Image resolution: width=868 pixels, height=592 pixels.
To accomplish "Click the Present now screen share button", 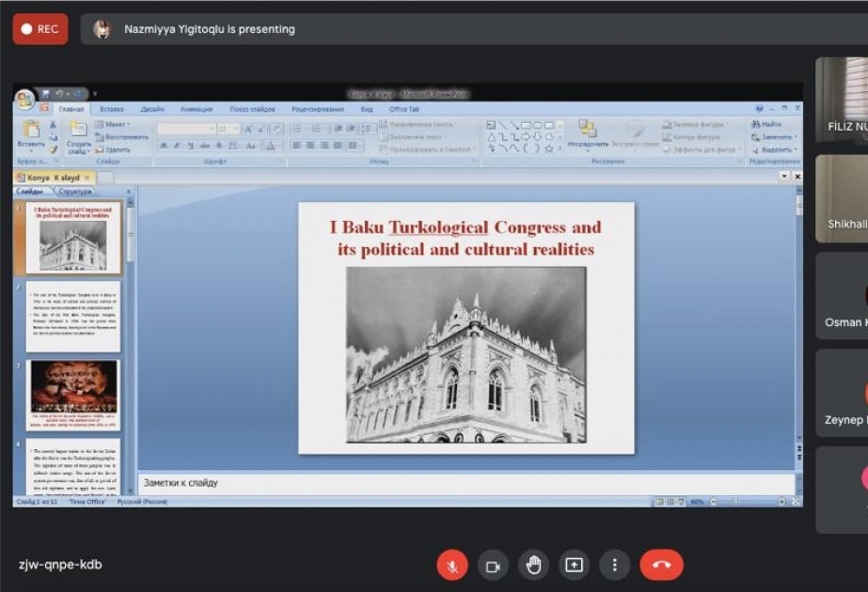I will pyautogui.click(x=574, y=566).
